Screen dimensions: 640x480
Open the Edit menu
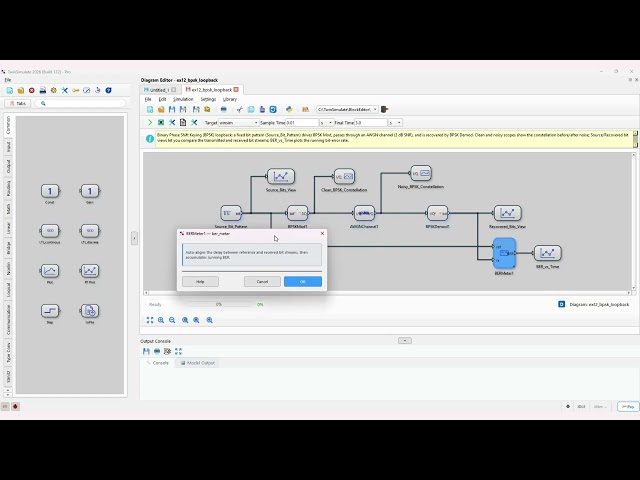pyautogui.click(x=162, y=99)
